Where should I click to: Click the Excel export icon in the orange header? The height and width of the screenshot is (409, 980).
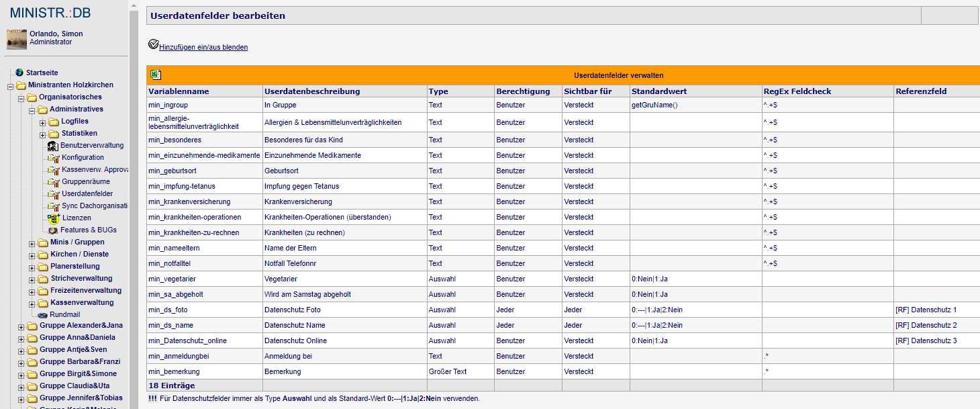[x=155, y=75]
